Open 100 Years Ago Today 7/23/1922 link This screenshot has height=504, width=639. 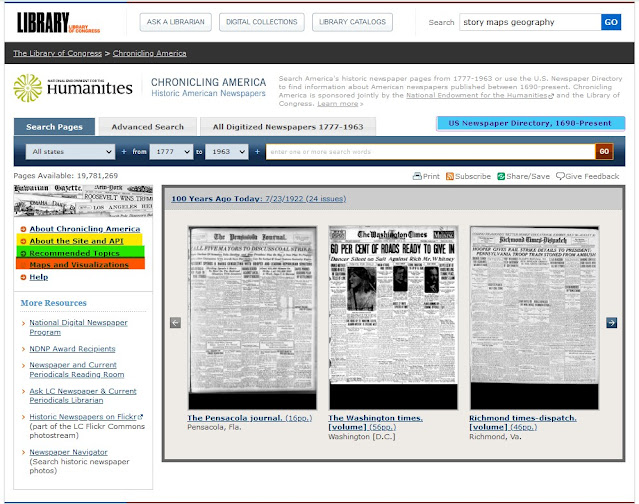coord(258,199)
